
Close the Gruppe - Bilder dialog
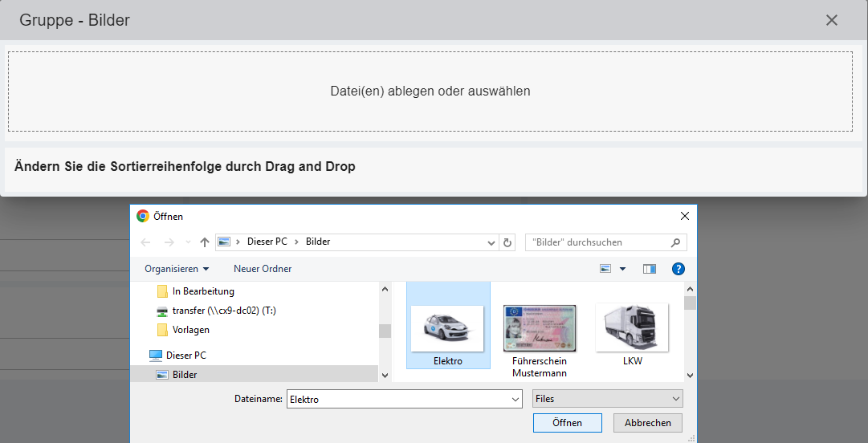[832, 20]
